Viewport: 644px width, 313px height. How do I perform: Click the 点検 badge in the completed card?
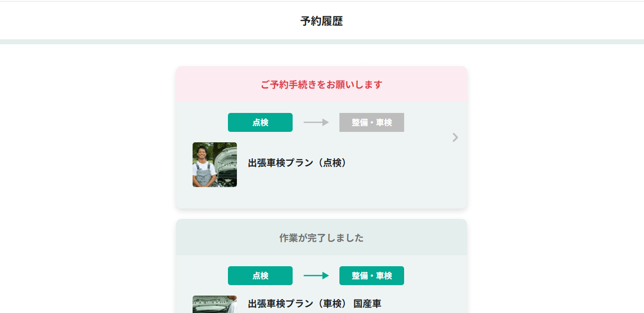pos(260,276)
